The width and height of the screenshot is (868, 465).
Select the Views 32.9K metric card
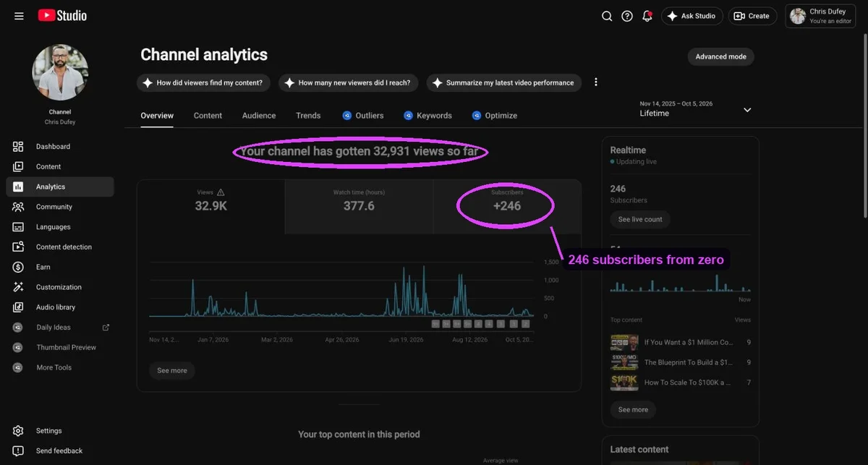point(211,207)
